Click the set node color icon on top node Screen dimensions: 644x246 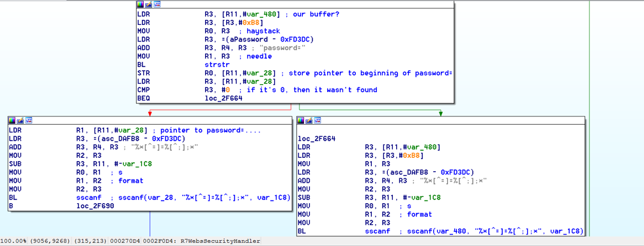coord(141,4)
